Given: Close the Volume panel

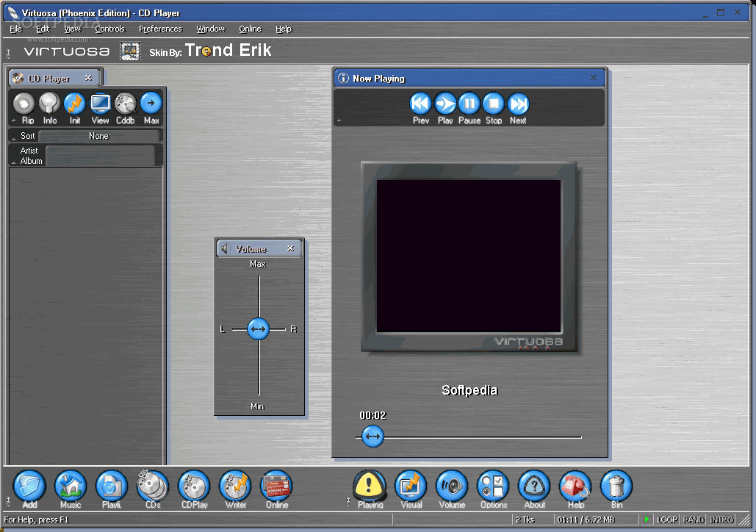Looking at the screenshot, I should coord(290,248).
